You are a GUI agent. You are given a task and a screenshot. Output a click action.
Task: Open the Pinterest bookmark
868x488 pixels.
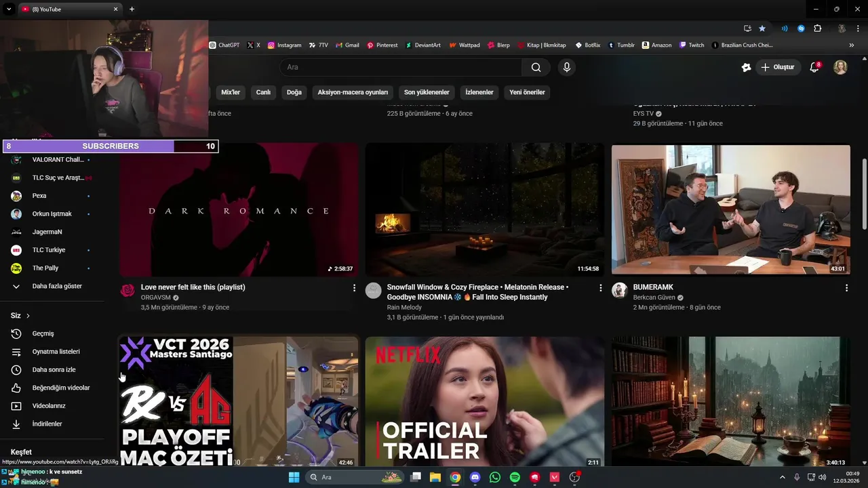382,45
